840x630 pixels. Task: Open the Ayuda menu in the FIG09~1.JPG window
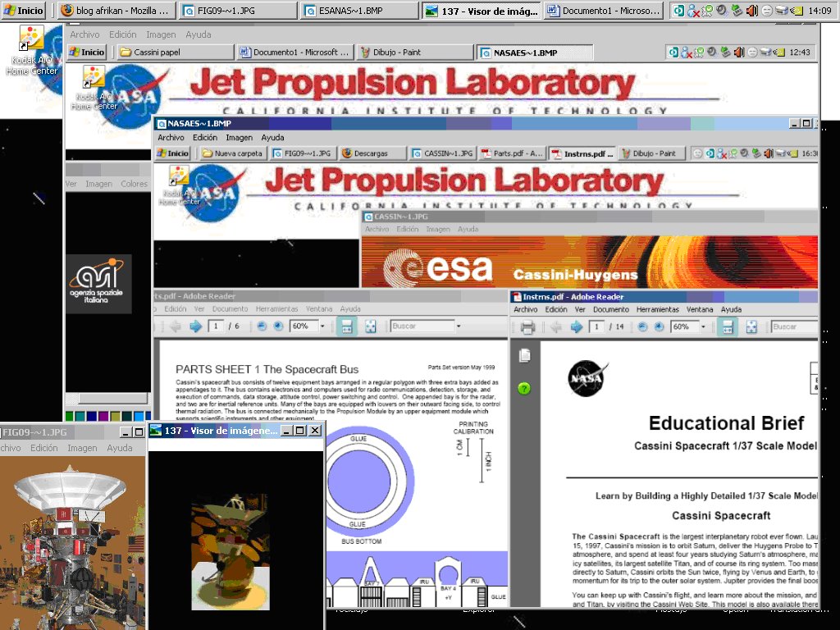point(120,448)
